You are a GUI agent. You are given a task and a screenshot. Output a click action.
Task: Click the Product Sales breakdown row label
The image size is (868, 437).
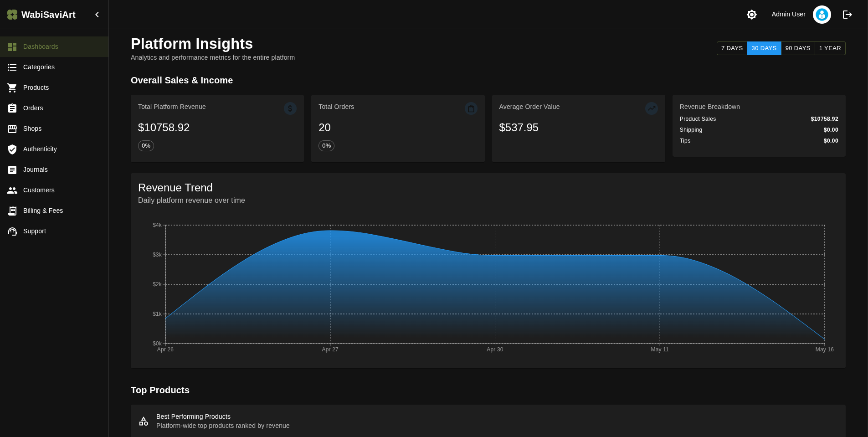(x=698, y=119)
